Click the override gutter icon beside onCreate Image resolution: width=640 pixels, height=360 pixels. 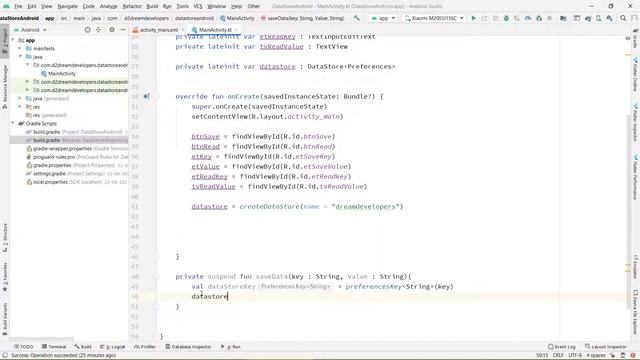pyautogui.click(x=146, y=97)
